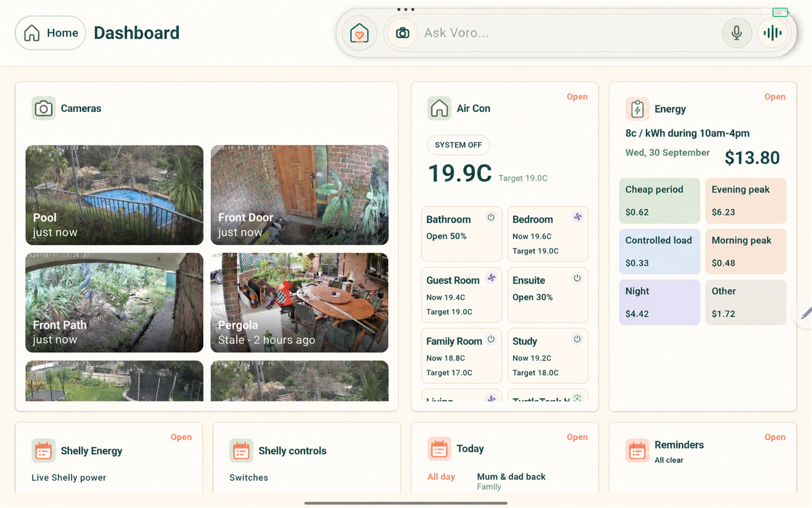812x508 pixels.
Task: Tap the 'Switches' label
Action: [x=249, y=478]
